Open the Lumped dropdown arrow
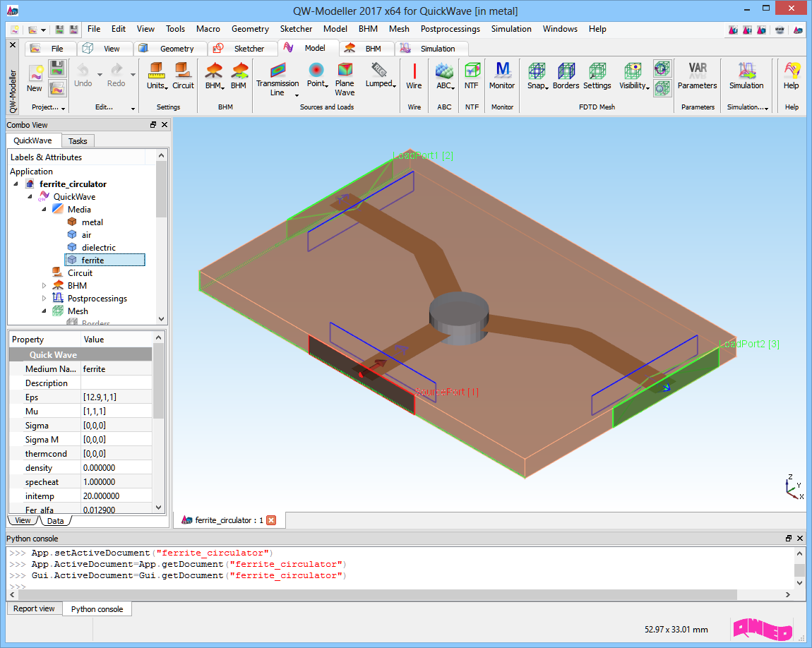This screenshot has height=648, width=812. (395, 85)
